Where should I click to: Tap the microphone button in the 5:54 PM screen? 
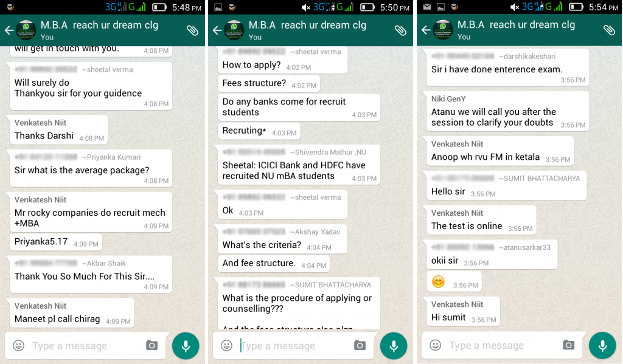click(602, 345)
